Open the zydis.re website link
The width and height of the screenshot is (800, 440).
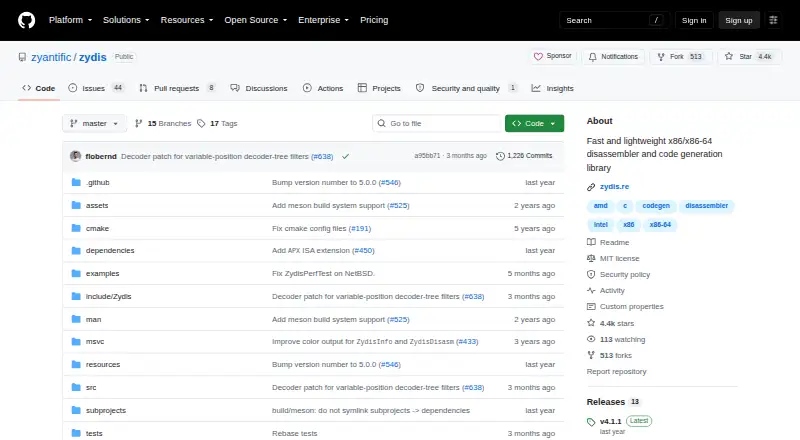pos(614,187)
